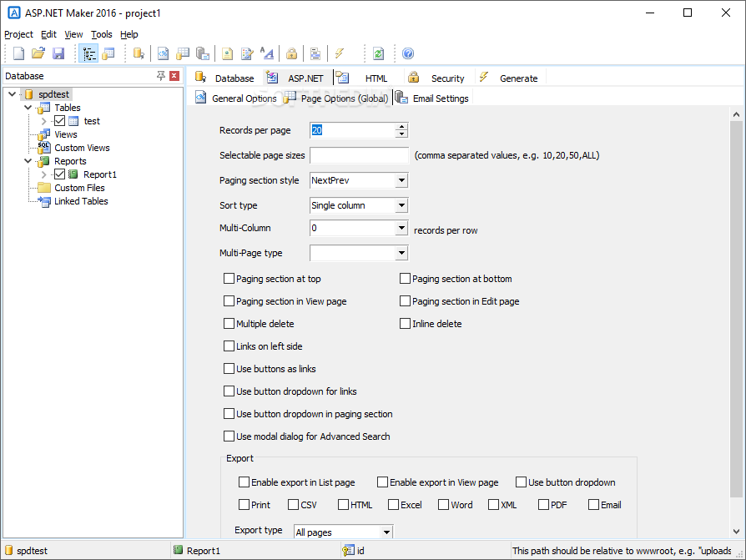Click the HTML page settings toolbar icon

tap(228, 53)
